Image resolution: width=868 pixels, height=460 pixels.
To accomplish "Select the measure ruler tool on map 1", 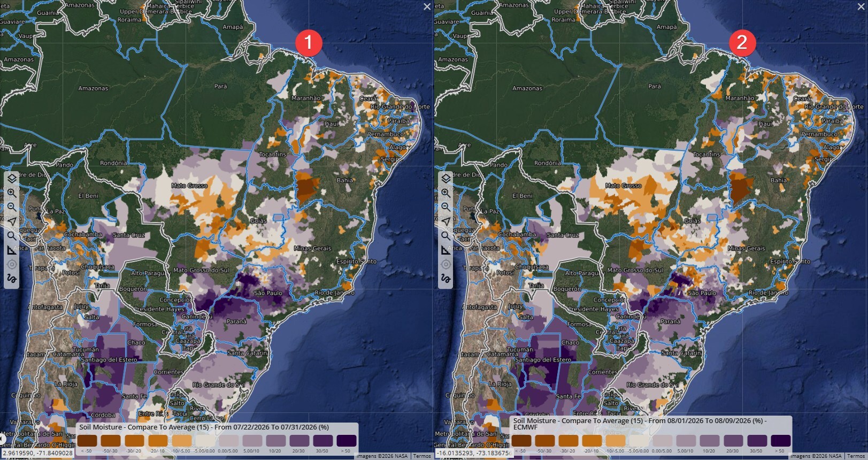I will (12, 250).
